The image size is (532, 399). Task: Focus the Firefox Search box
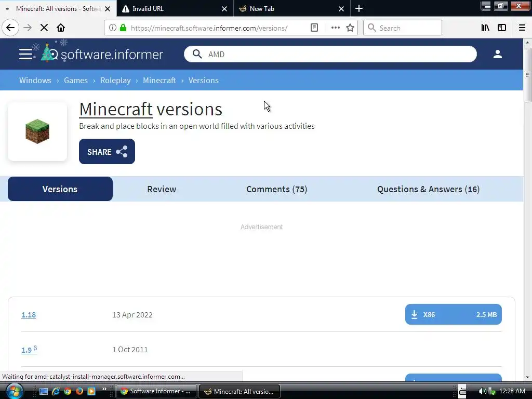(x=403, y=28)
